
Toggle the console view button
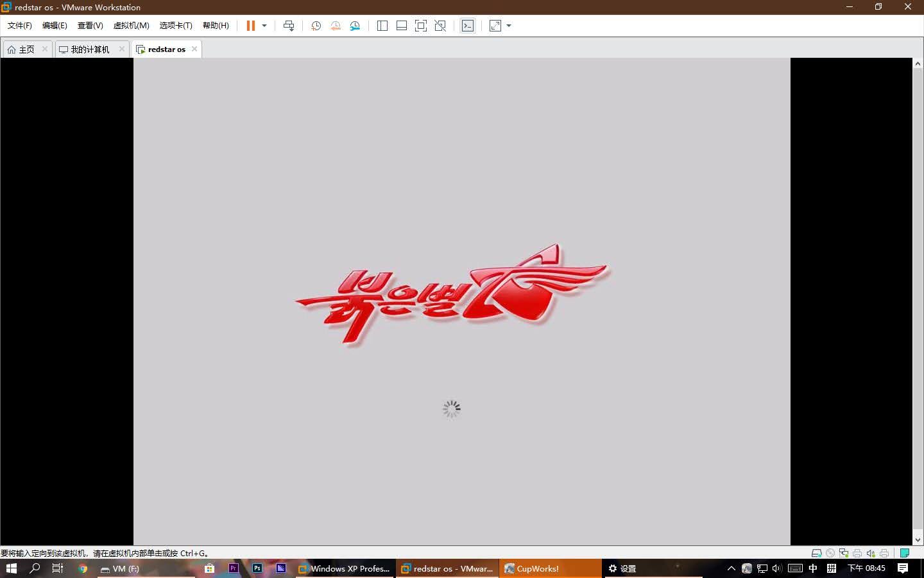(468, 26)
